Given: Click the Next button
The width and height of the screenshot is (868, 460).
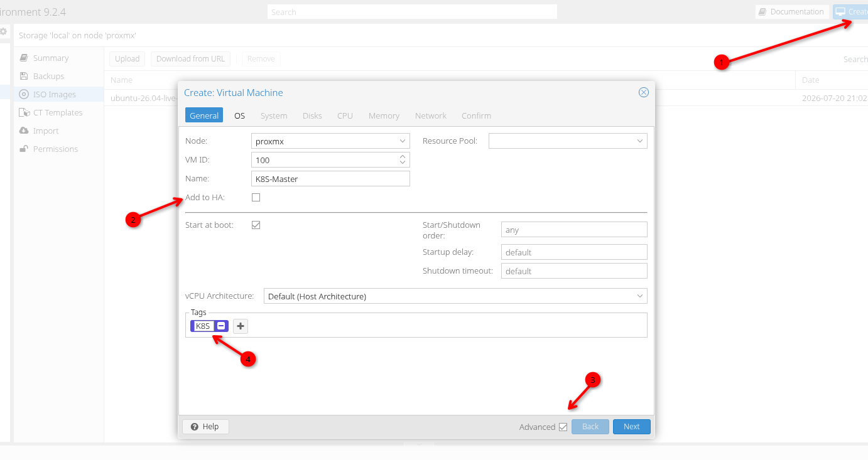Looking at the screenshot, I should click(x=632, y=427).
